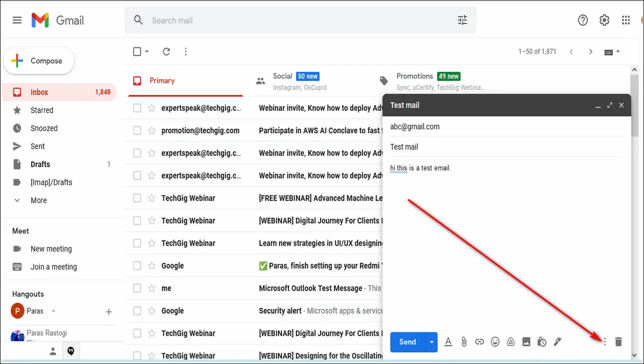Open the select dropdown arrow beside checkbox
Viewport: 644px width, 364px height.
tap(147, 51)
